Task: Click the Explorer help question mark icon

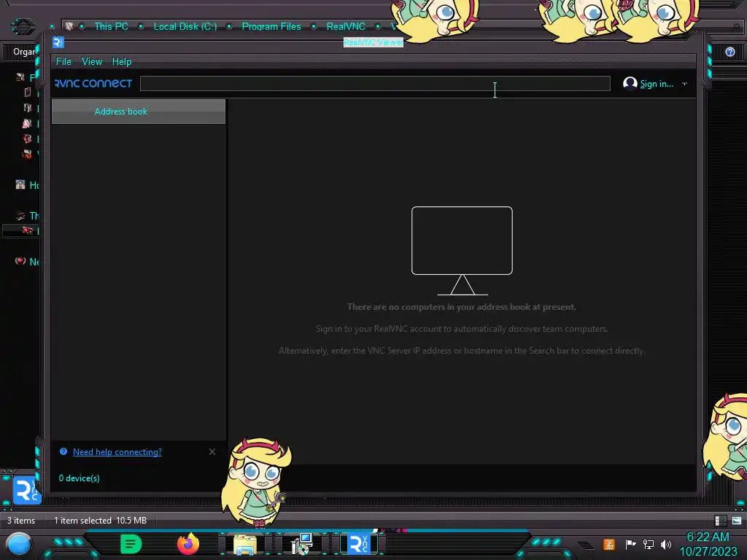Action: [x=729, y=52]
